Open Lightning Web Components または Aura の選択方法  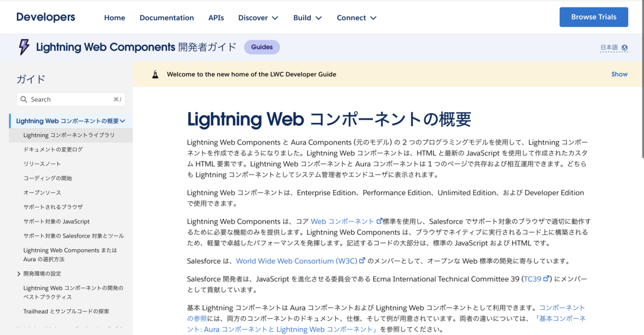point(70,255)
